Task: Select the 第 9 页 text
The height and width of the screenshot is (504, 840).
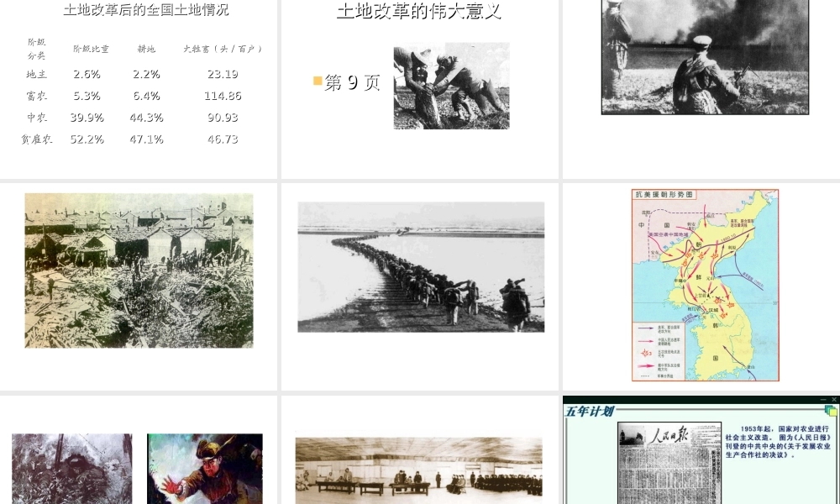Action: point(353,82)
